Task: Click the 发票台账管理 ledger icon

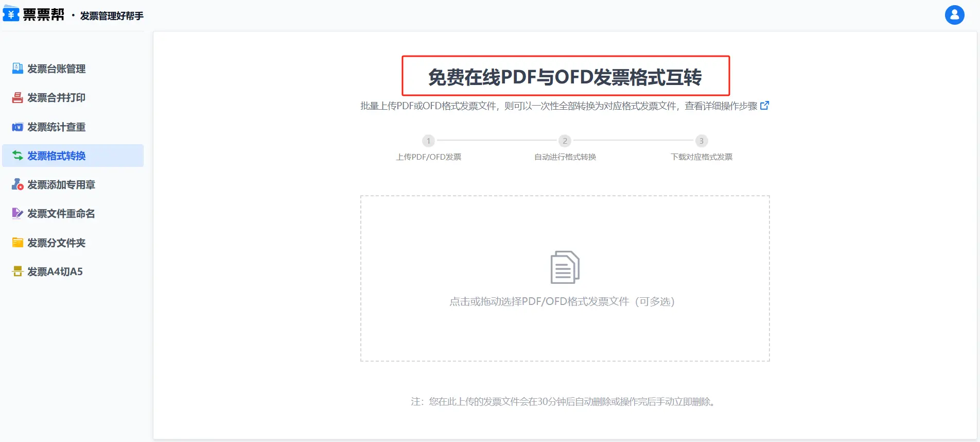Action: [x=17, y=69]
